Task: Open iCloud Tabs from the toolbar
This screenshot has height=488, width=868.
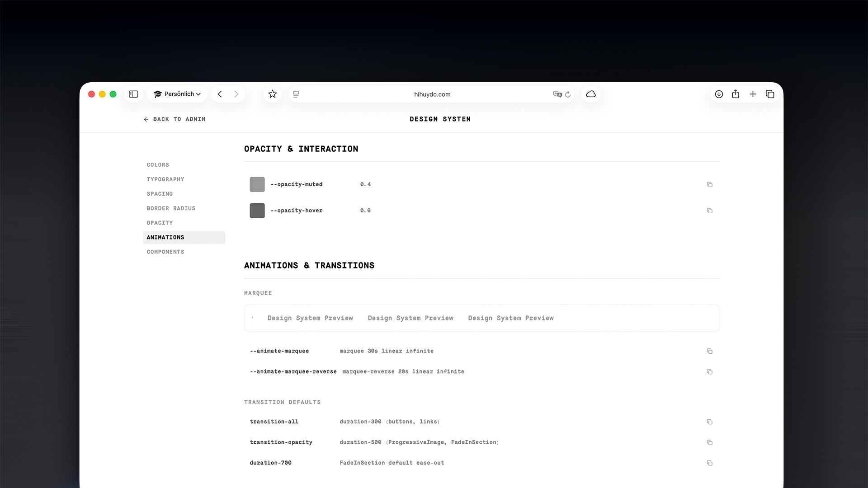Action: tap(591, 94)
